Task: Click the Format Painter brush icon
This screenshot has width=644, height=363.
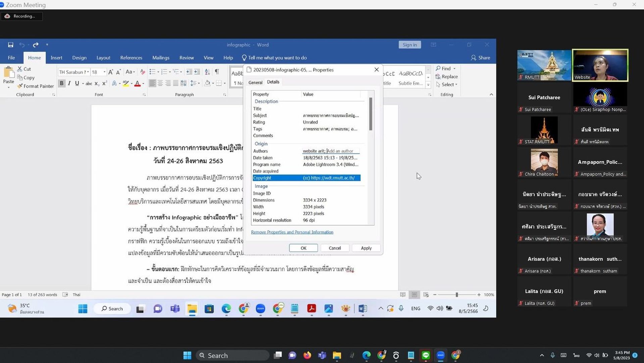Action: click(x=20, y=86)
